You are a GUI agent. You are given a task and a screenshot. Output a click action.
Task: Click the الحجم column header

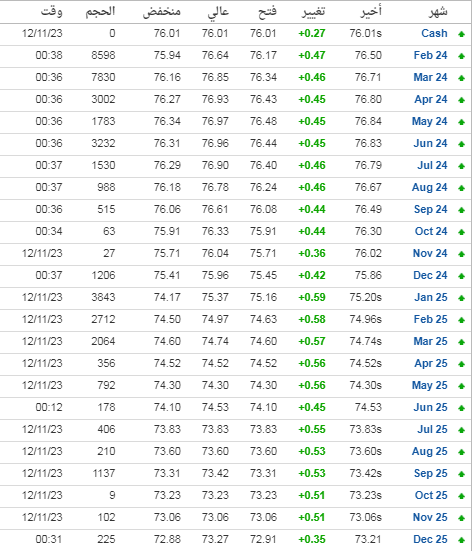[101, 11]
